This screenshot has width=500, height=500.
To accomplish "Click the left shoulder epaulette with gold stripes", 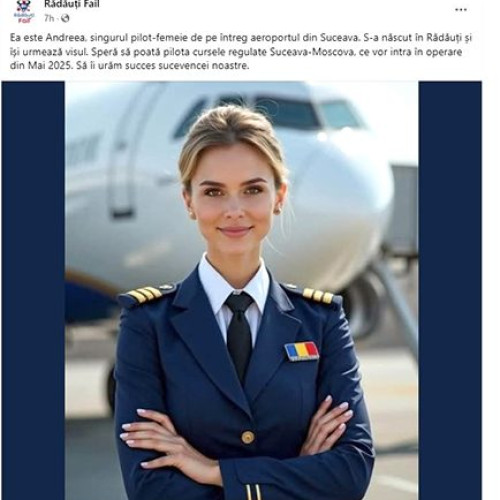I will pyautogui.click(x=146, y=295).
